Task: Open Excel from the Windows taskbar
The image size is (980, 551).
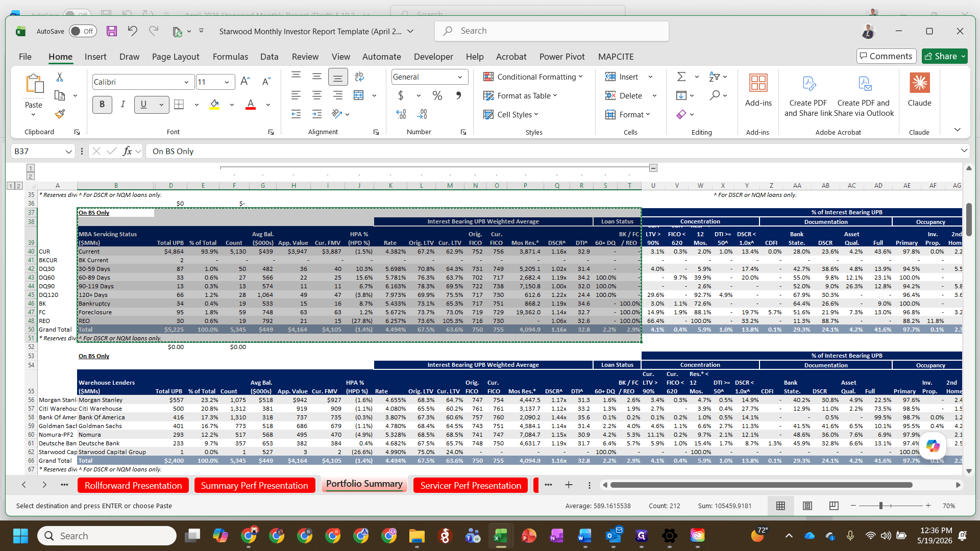Action: (x=501, y=536)
